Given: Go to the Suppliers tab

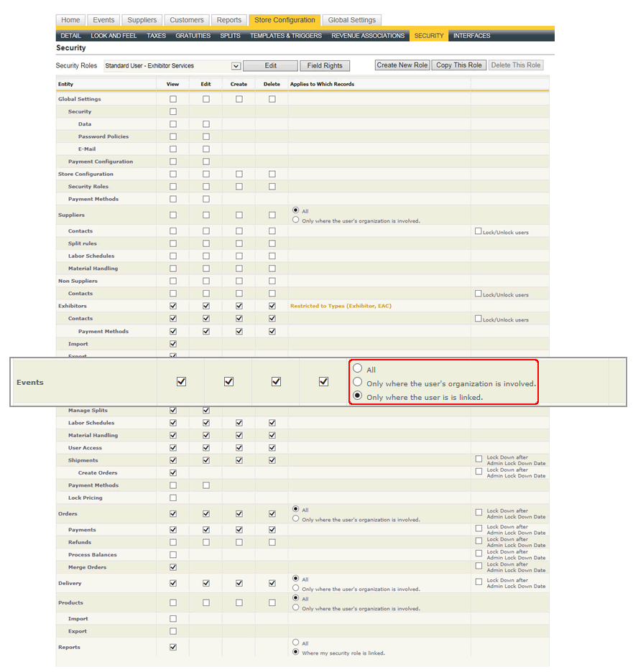Looking at the screenshot, I should point(142,20).
